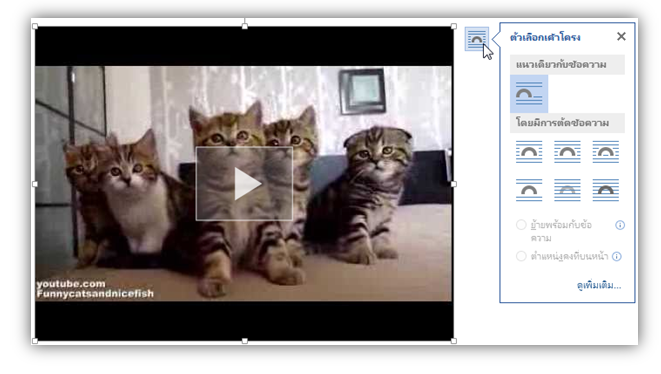This screenshot has height=374, width=661.
Task: Click the info icon next to ย้ายพร้อมกับข้อความ
Action: pos(620,225)
